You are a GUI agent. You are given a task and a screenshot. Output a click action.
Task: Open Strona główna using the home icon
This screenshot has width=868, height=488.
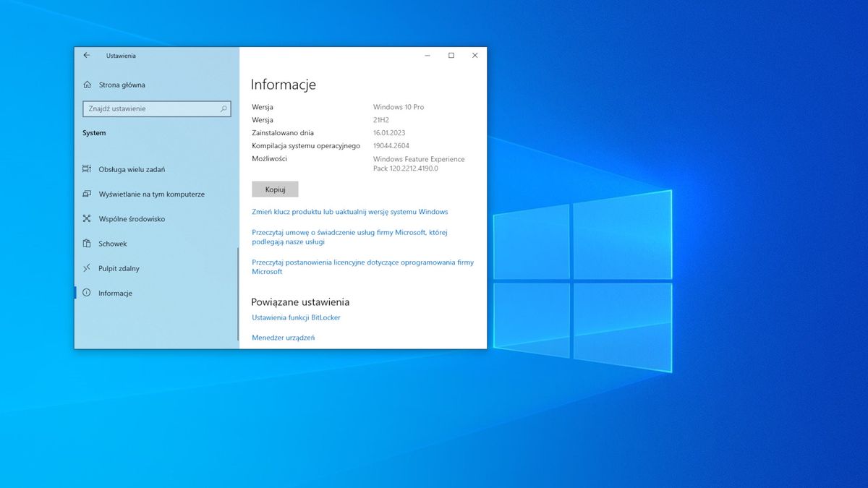(x=88, y=85)
